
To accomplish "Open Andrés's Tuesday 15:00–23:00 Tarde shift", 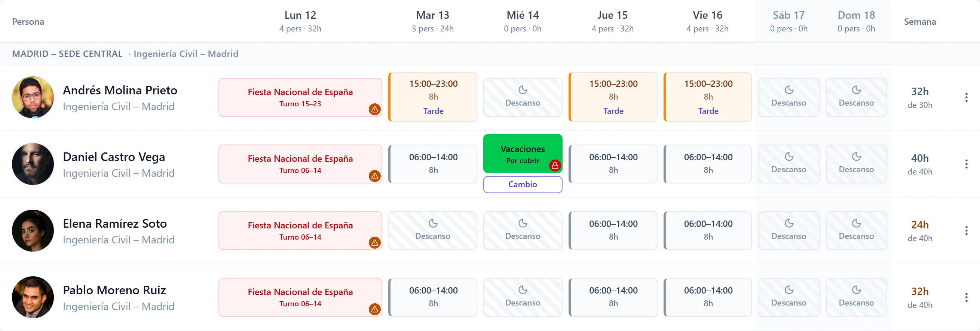I will pyautogui.click(x=433, y=97).
